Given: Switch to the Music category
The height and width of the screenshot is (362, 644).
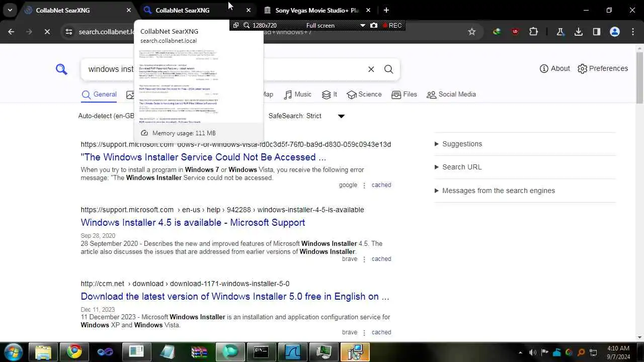Looking at the screenshot, I should coord(297,95).
